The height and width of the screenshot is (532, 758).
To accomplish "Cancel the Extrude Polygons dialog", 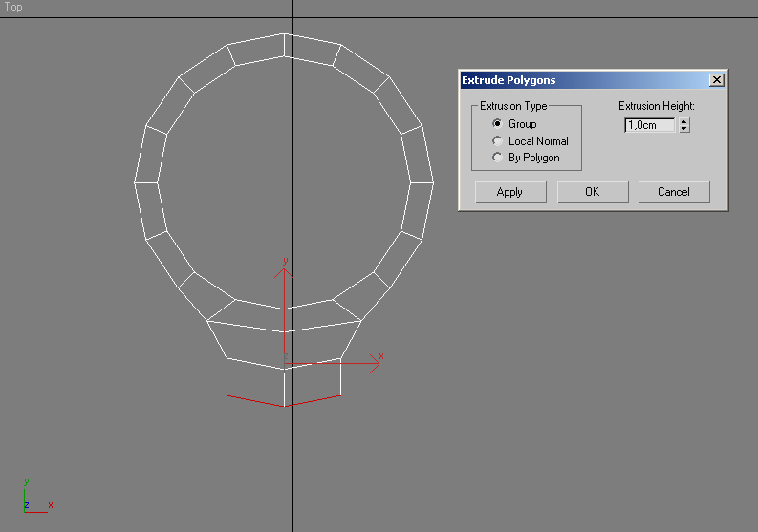I will pyautogui.click(x=674, y=192).
